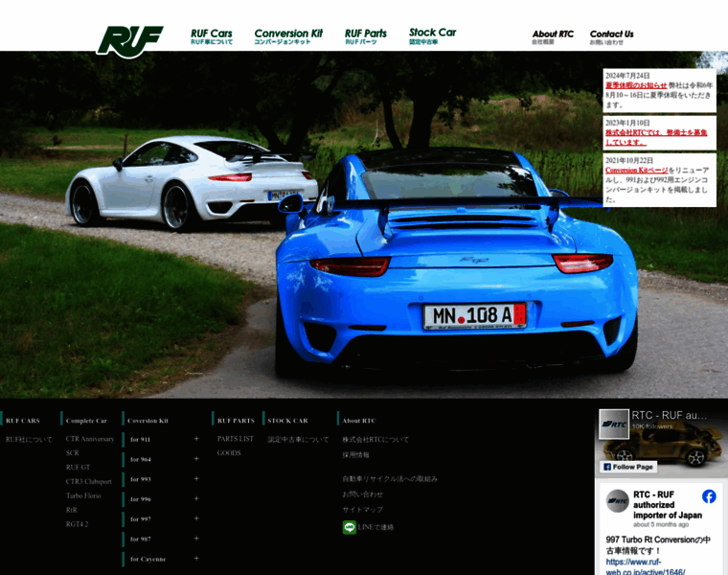Screen dimensions: 728x575
Task: Open the LINE contact icon
Action: tap(349, 527)
